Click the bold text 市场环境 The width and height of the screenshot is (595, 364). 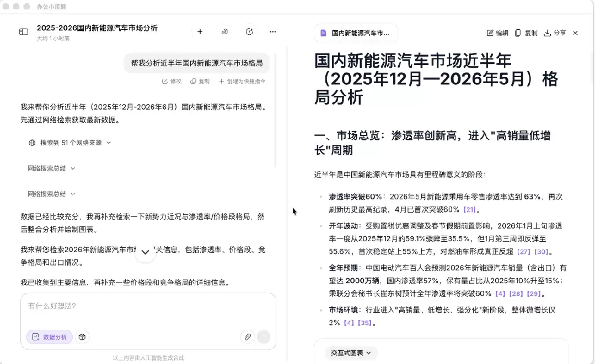click(344, 310)
